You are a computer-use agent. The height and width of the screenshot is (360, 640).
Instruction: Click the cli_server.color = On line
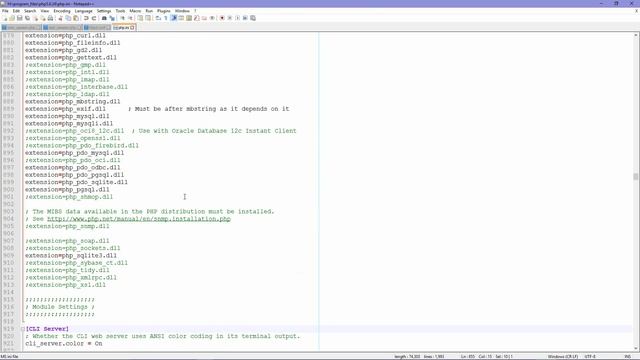point(64,344)
